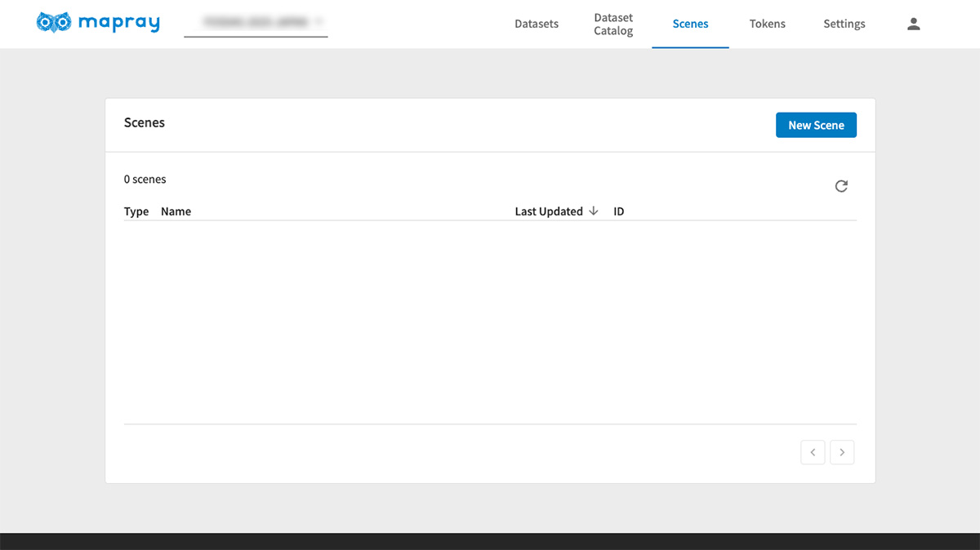Click the Last Updated column header

click(548, 211)
